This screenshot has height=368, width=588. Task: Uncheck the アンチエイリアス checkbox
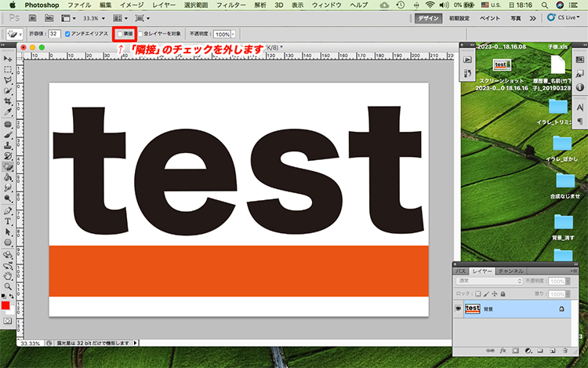click(x=68, y=35)
